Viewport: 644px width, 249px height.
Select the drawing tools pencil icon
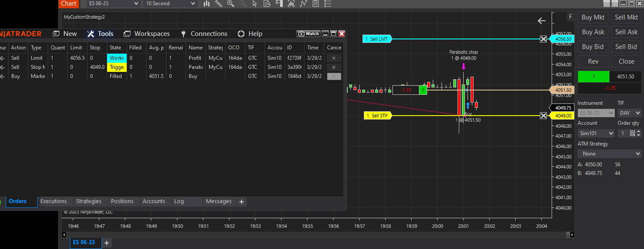pos(219,3)
